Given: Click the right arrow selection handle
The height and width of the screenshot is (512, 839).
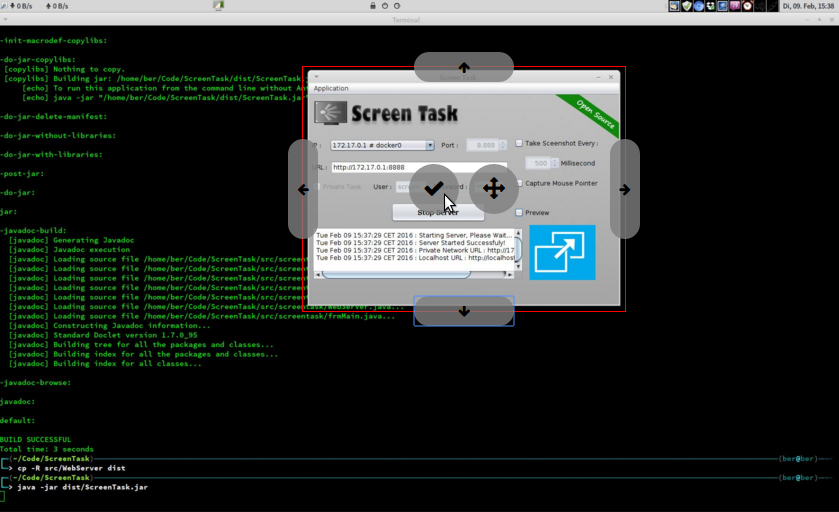Looking at the screenshot, I should tap(624, 189).
